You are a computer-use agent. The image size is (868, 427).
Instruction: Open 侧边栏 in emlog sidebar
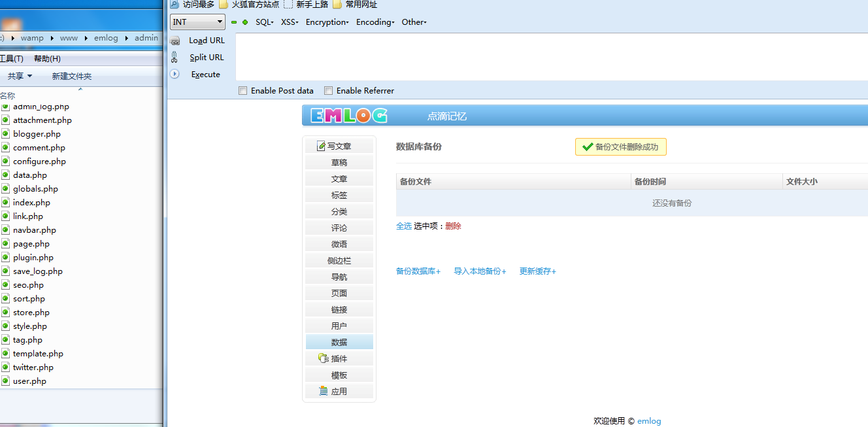[339, 260]
